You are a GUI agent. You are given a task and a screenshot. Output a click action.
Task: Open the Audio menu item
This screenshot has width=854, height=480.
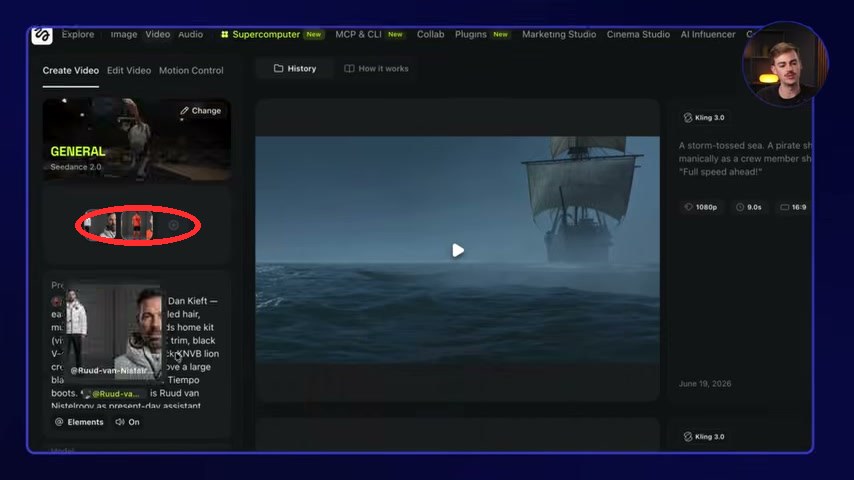coord(191,34)
